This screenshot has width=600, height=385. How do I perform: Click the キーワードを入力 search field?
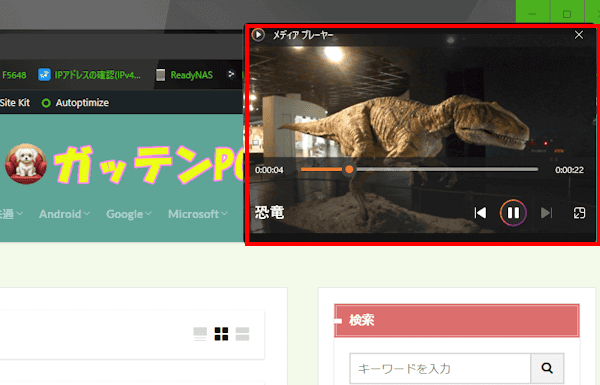pos(440,368)
